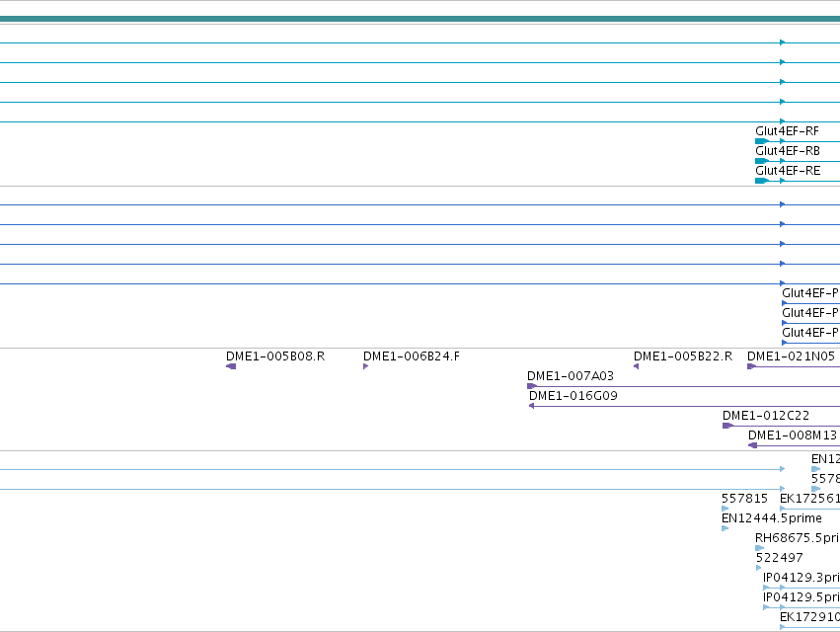Select the DME1-007A03 feature label
Image resolution: width=840 pixels, height=632 pixels.
pyautogui.click(x=571, y=376)
